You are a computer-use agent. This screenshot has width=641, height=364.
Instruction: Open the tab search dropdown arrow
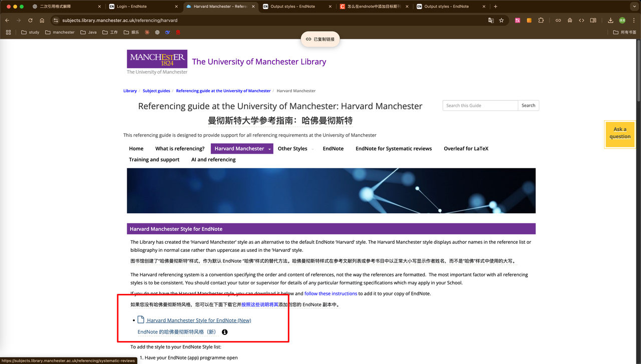pyautogui.click(x=635, y=7)
